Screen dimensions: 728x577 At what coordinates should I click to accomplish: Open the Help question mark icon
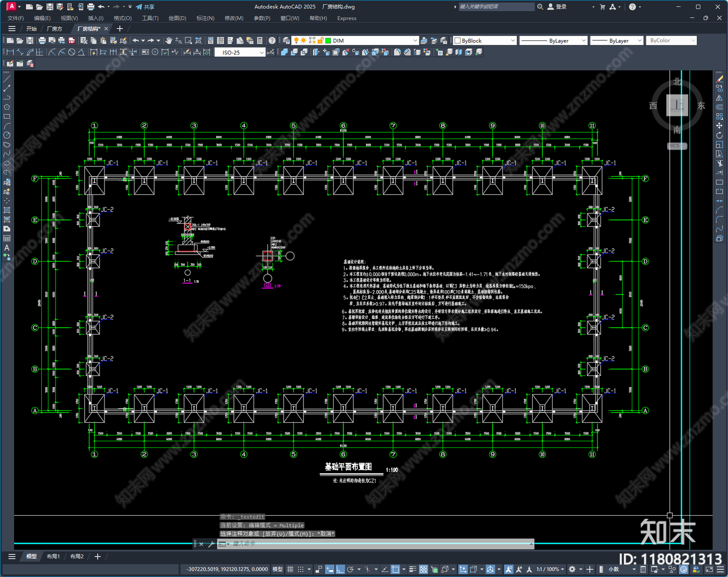(x=272, y=40)
